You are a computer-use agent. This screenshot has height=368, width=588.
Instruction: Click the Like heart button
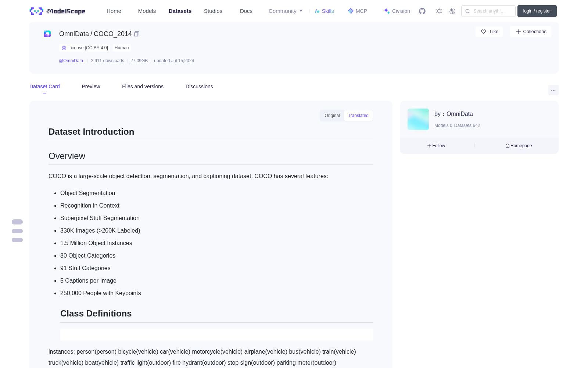489,32
